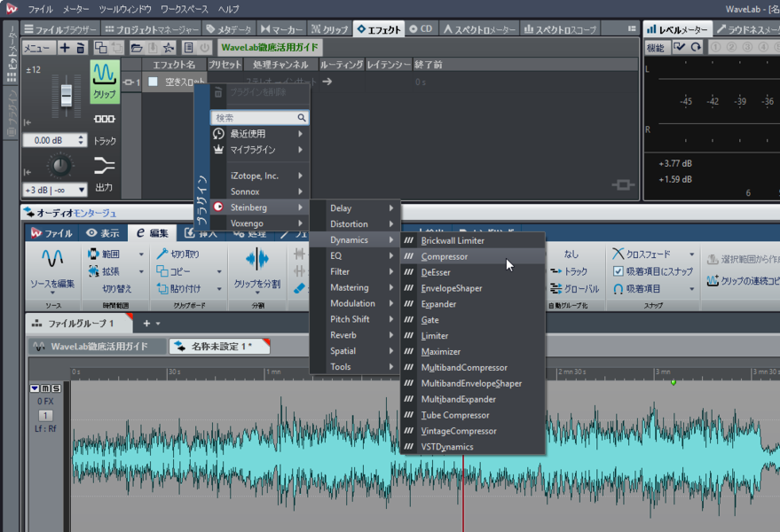
Task: Mute the track with the m button
Action: [x=45, y=388]
